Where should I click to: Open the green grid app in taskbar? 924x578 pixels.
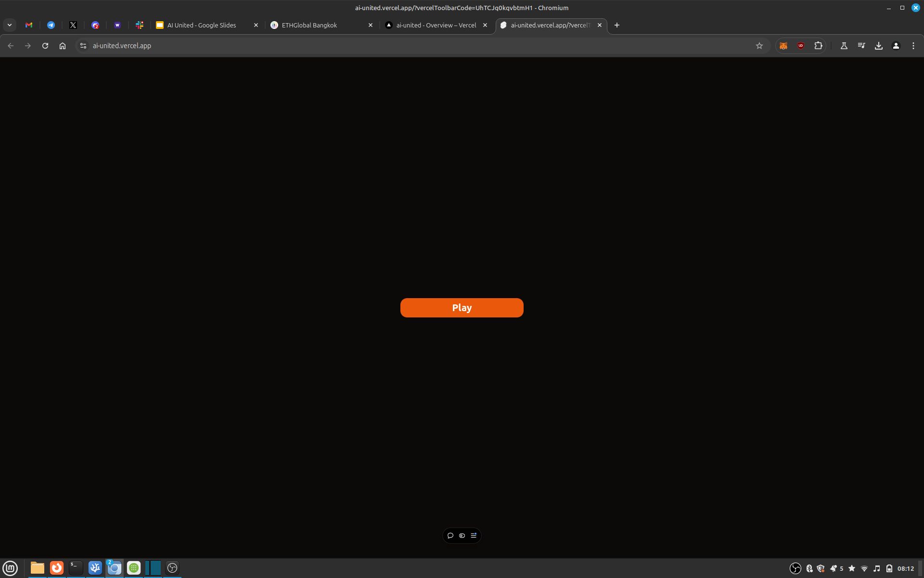pyautogui.click(x=134, y=568)
